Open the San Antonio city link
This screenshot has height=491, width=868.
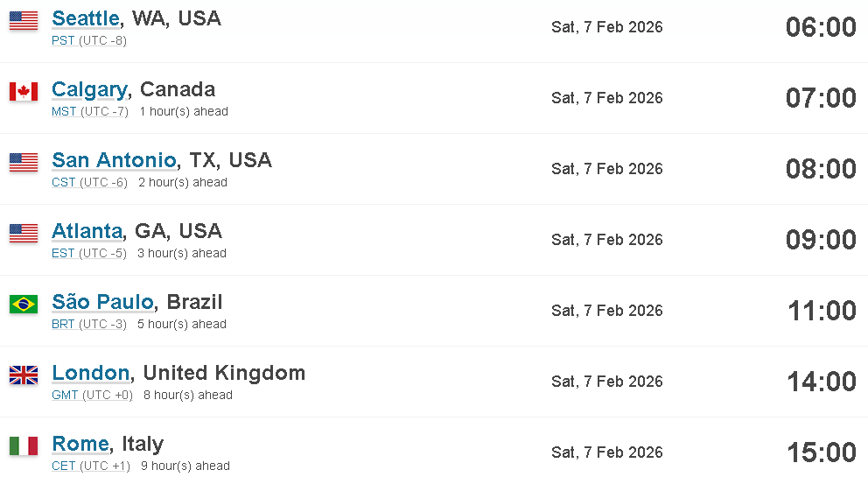[114, 160]
